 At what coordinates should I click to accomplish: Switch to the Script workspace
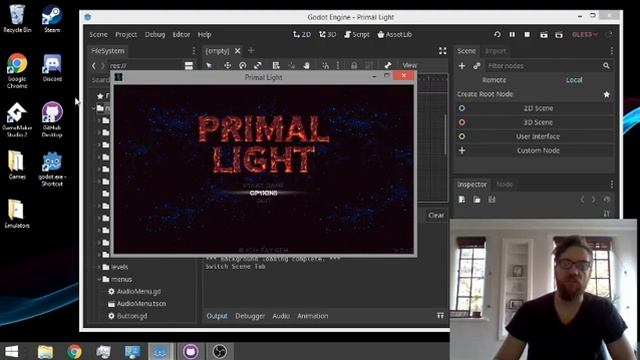point(357,35)
